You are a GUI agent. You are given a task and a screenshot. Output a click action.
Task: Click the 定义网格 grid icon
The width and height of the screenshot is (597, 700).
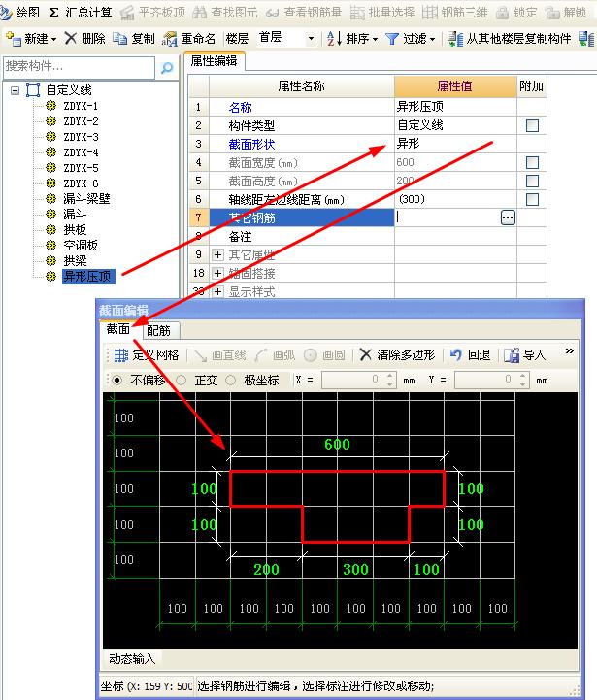tap(121, 355)
